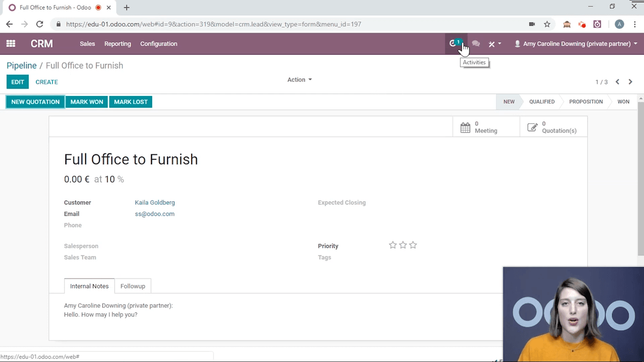Expand the Action dropdown
644x362 pixels.
click(x=299, y=79)
